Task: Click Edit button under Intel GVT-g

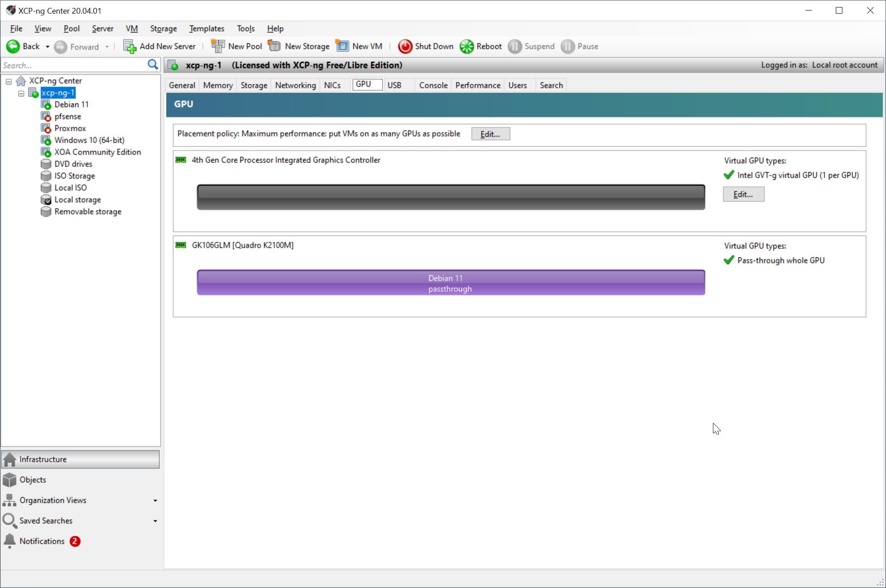Action: pyautogui.click(x=743, y=194)
